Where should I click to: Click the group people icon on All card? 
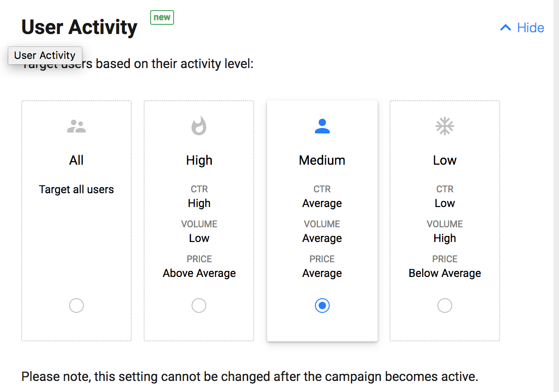(x=76, y=126)
